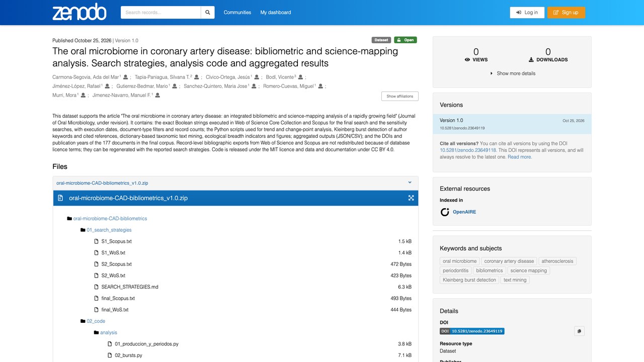This screenshot has height=362, width=644.
Task: Click the Log in button
Action: pyautogui.click(x=527, y=13)
